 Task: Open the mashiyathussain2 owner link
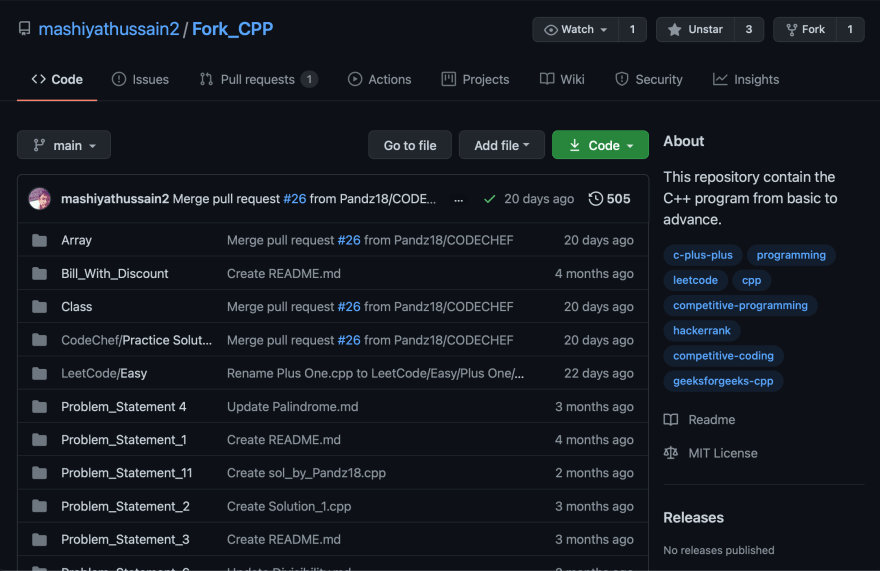(109, 29)
